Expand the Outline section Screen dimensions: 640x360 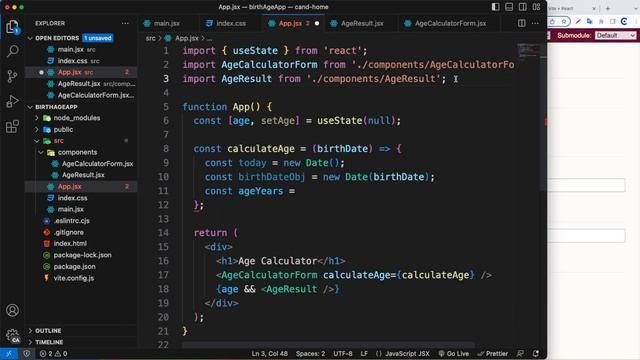pos(48,331)
